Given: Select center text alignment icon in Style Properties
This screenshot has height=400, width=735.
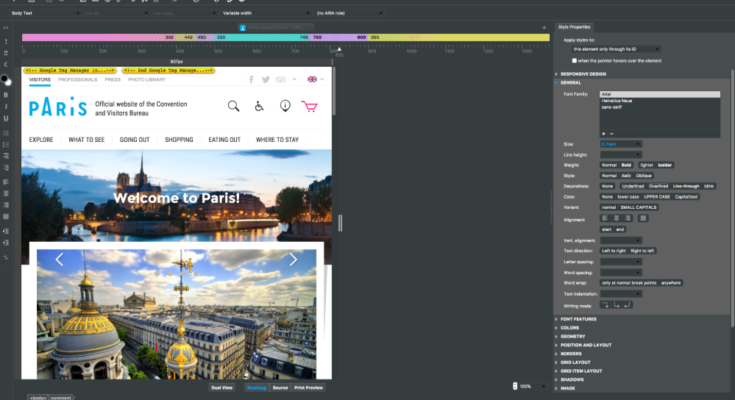Looking at the screenshot, I should click(x=616, y=218).
